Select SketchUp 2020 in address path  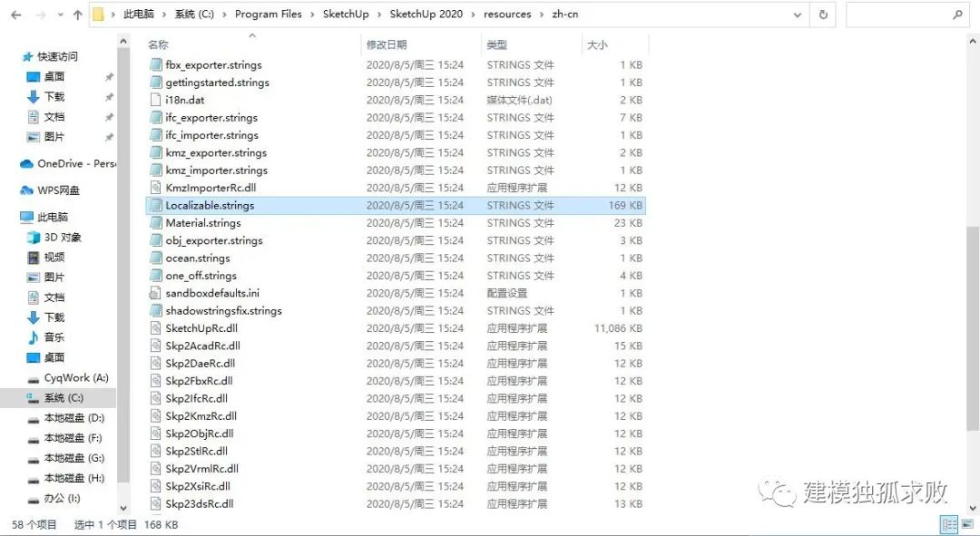pos(426,15)
